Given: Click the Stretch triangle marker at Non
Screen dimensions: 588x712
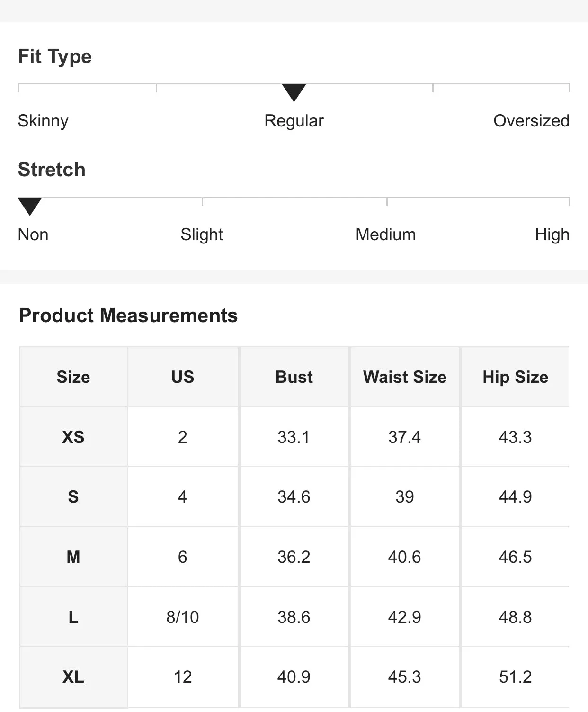Looking at the screenshot, I should click(30, 206).
